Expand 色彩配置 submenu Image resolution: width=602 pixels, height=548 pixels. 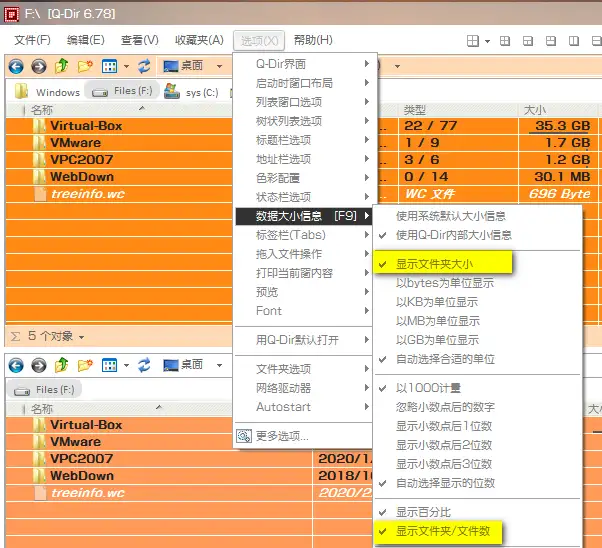pyautogui.click(x=303, y=178)
